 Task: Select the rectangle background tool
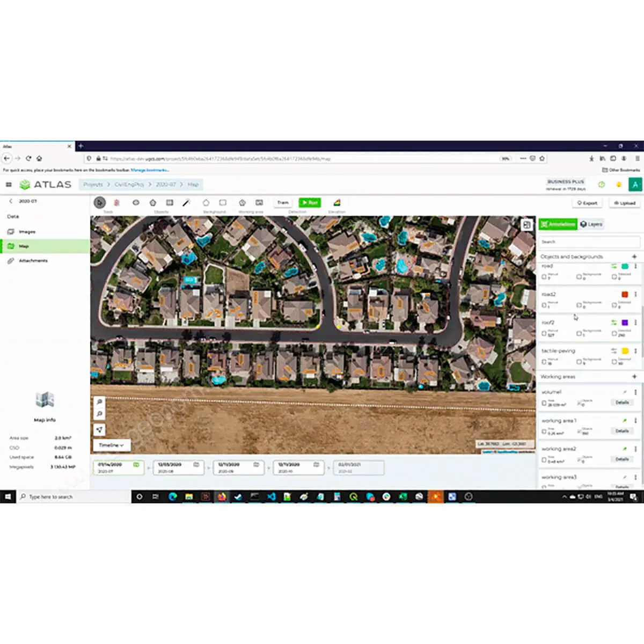point(223,203)
